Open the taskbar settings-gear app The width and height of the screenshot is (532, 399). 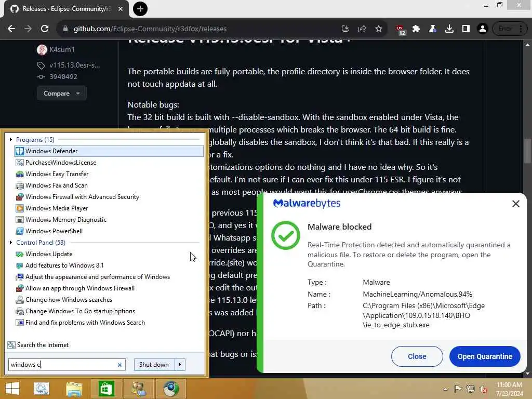[42, 389]
